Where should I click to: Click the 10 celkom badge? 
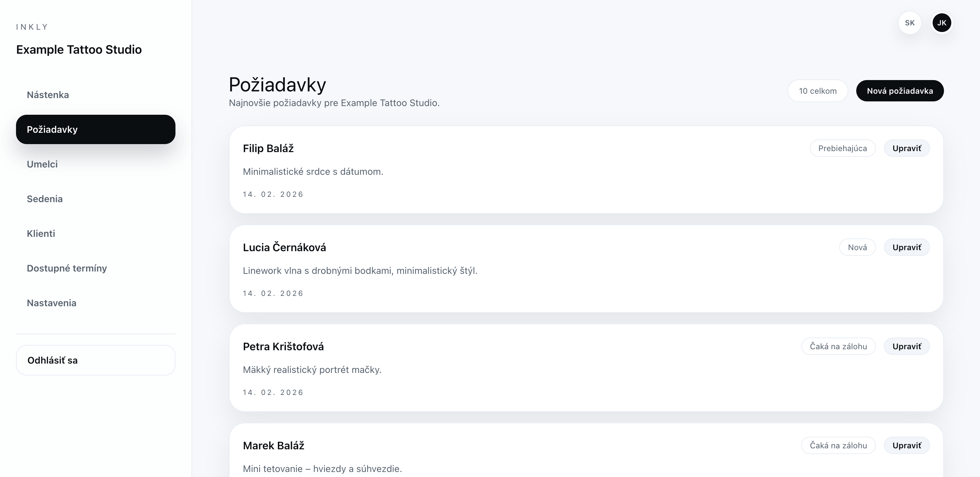818,91
